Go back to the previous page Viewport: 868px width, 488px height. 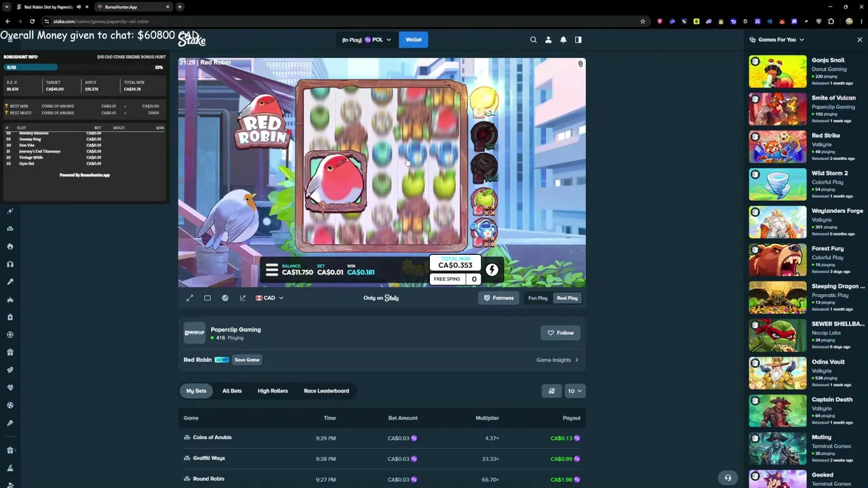click(7, 21)
